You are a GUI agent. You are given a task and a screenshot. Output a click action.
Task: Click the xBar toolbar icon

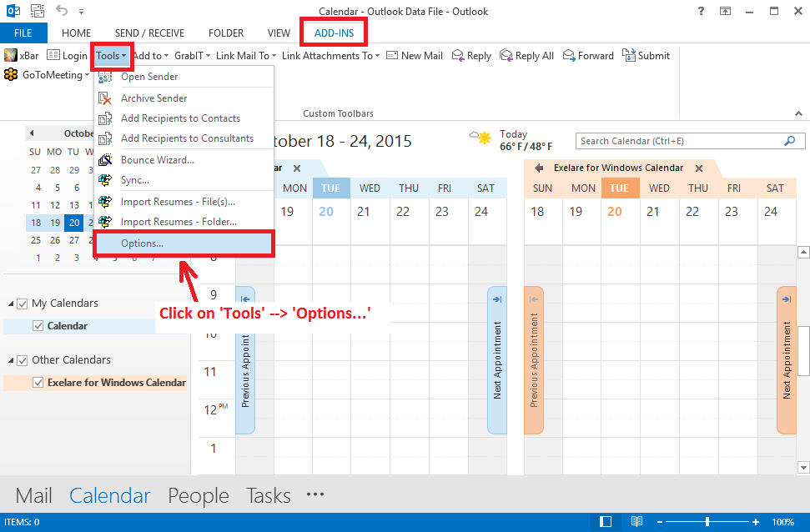11,55
